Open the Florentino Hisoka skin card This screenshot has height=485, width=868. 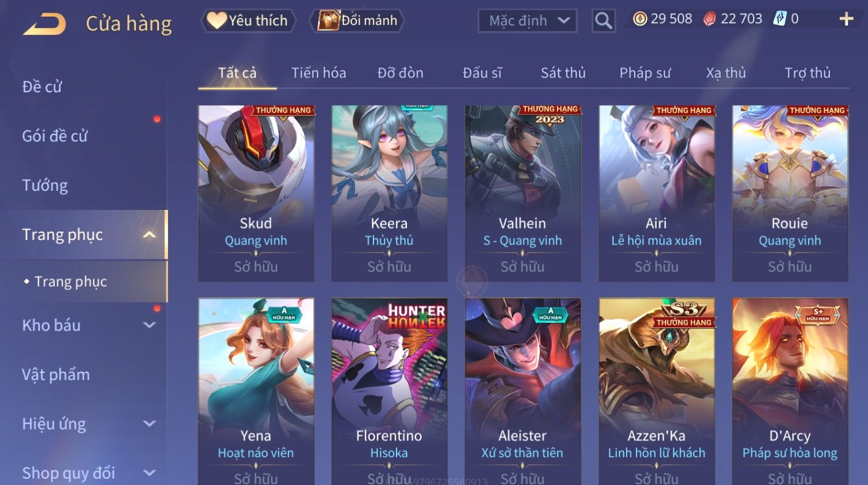(x=389, y=391)
